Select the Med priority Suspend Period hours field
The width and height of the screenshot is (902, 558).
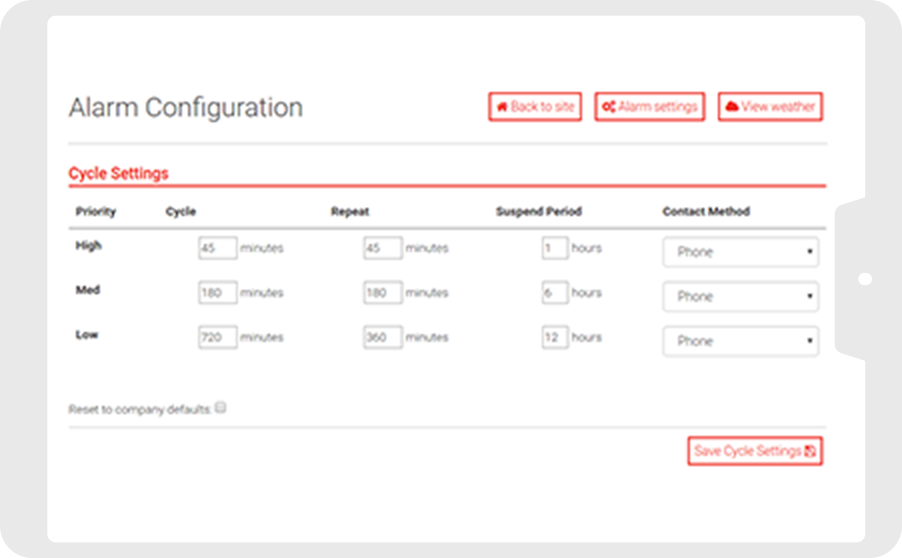[555, 292]
